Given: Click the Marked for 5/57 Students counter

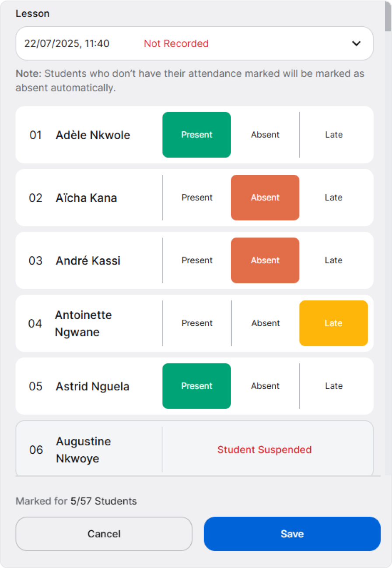Looking at the screenshot, I should pos(76,501).
